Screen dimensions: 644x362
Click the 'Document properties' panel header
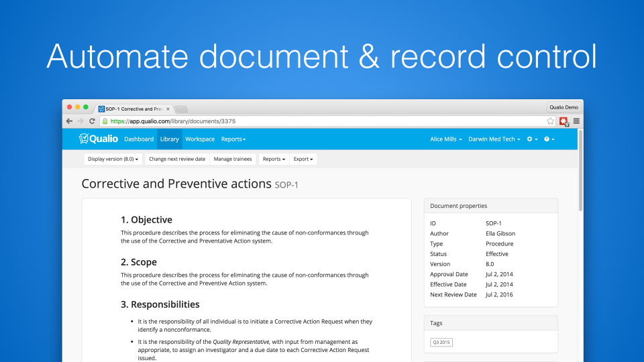point(491,206)
